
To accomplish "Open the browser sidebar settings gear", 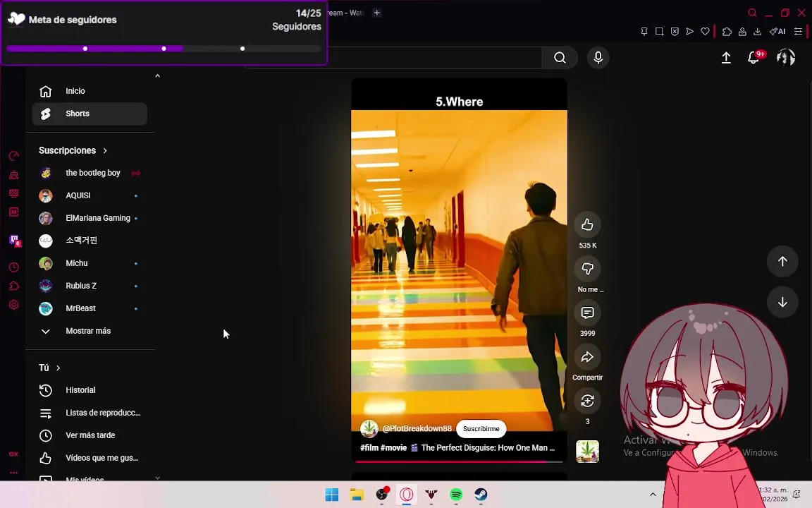I will 14,305.
